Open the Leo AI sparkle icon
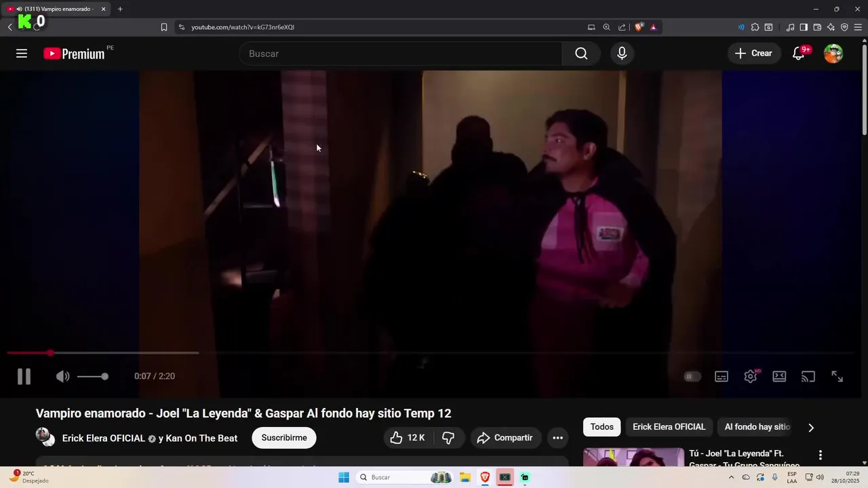868x488 pixels. [831, 27]
